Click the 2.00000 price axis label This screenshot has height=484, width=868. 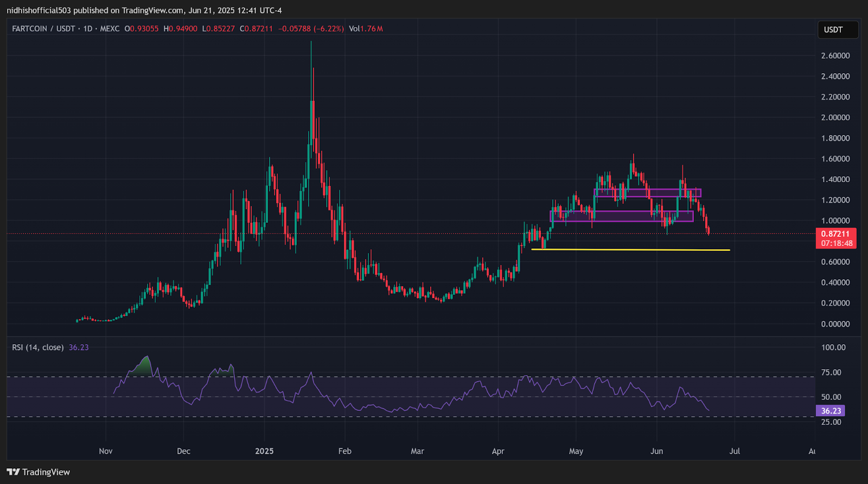(x=835, y=118)
